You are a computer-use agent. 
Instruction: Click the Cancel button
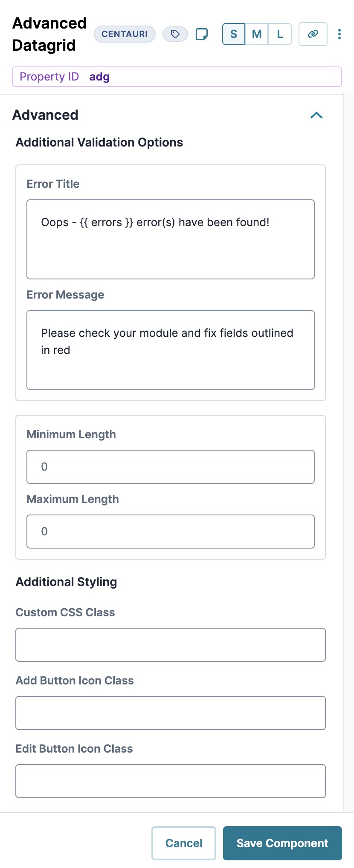[184, 843]
